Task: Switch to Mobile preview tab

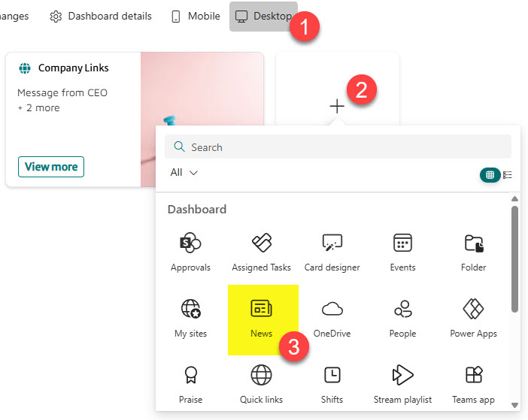Action: point(196,16)
